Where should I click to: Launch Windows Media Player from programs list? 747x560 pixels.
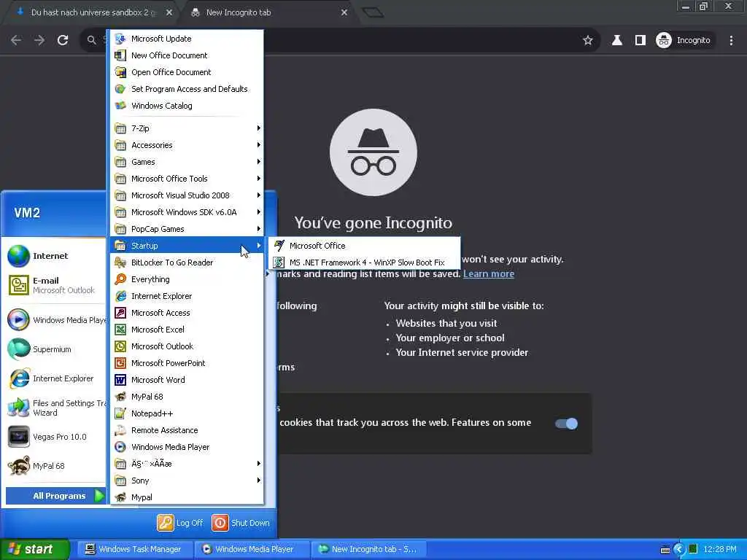(187, 447)
